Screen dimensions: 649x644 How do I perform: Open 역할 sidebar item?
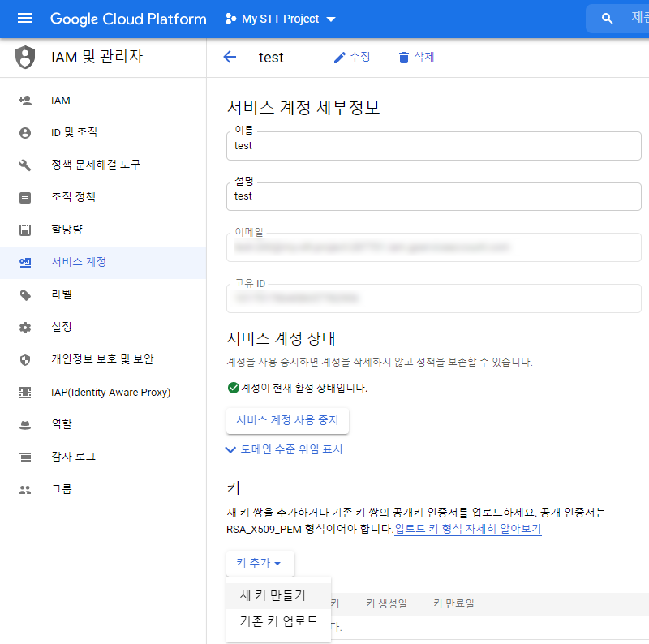coord(104,424)
